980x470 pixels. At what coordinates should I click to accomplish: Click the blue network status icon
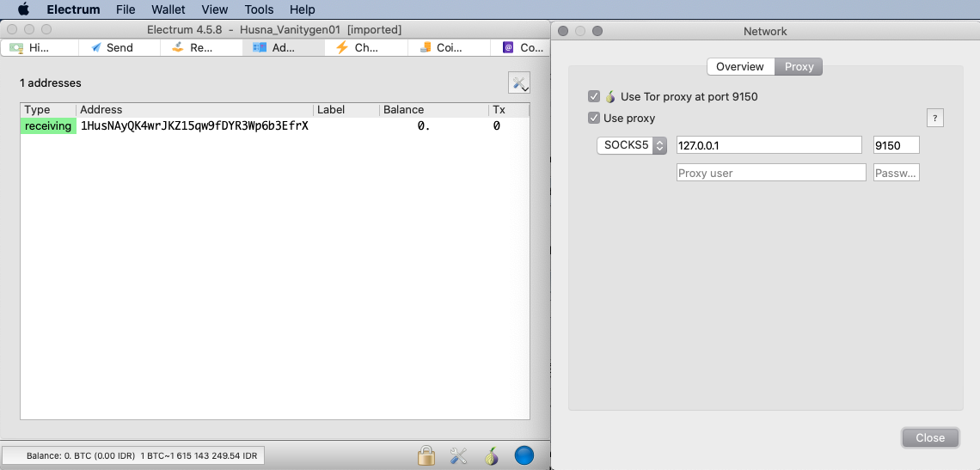coord(524,455)
